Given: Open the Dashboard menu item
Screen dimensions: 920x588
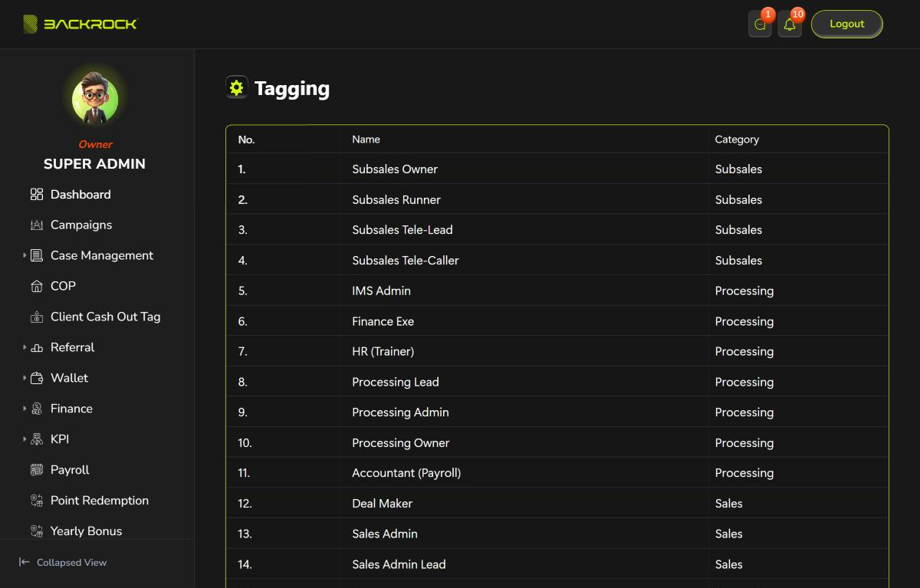Looking at the screenshot, I should click(80, 195).
